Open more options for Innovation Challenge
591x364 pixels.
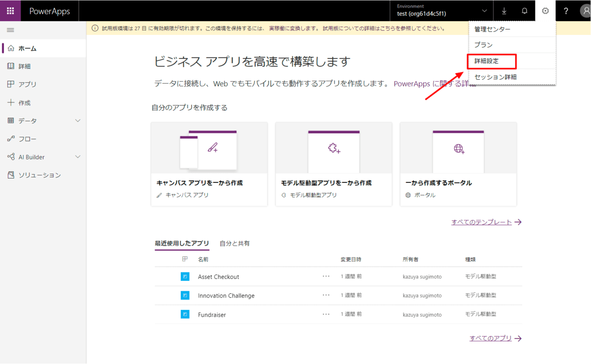[x=326, y=295]
